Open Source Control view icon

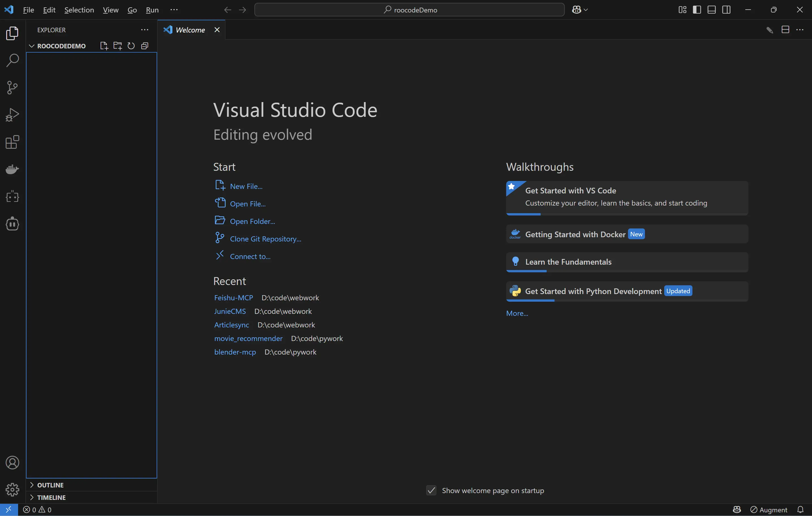[12, 88]
